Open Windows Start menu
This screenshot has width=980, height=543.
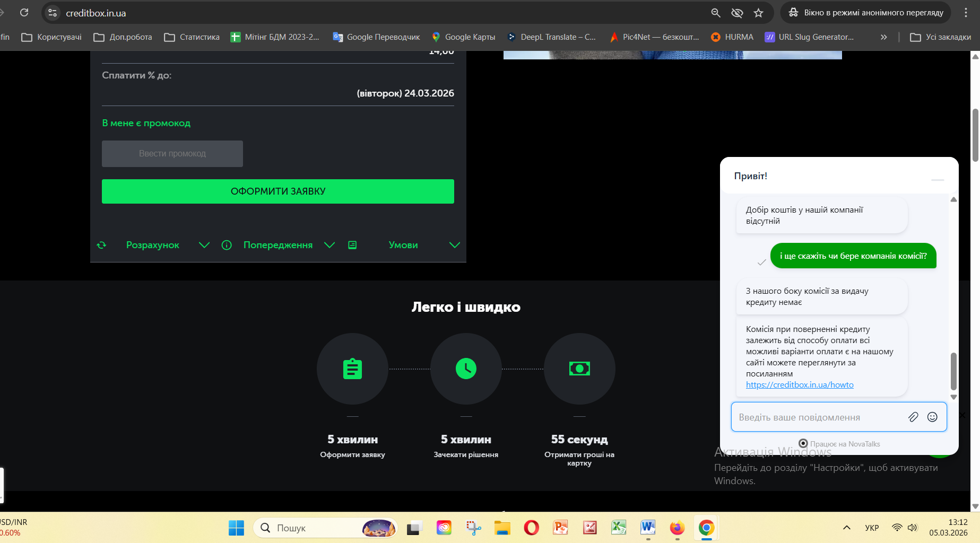pyautogui.click(x=236, y=528)
